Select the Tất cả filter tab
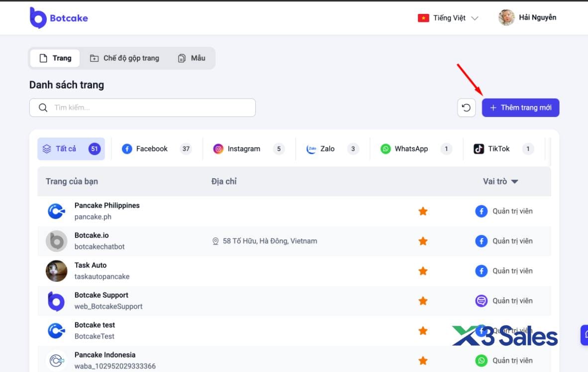Screen dimensions: 588x372 71,148
